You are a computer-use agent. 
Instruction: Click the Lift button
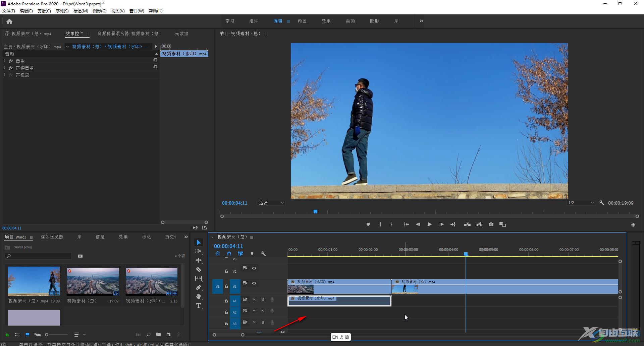(x=467, y=224)
